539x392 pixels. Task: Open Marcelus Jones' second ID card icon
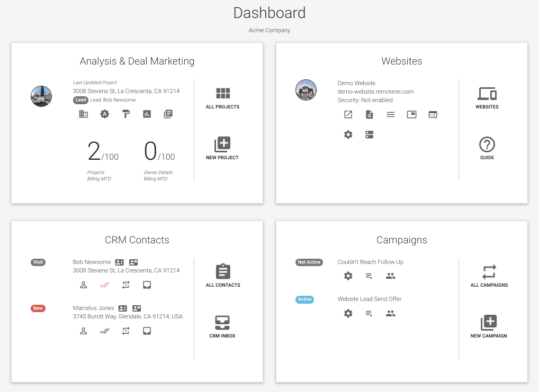(x=137, y=308)
